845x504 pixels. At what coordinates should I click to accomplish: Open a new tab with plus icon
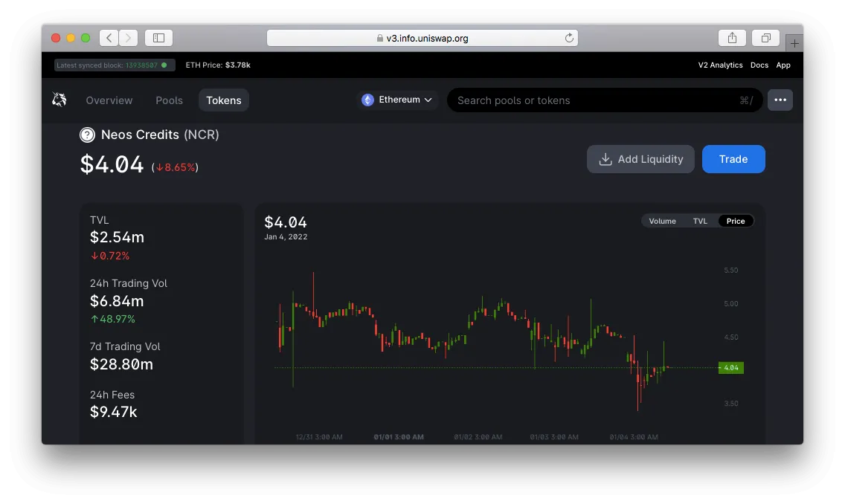coord(794,44)
